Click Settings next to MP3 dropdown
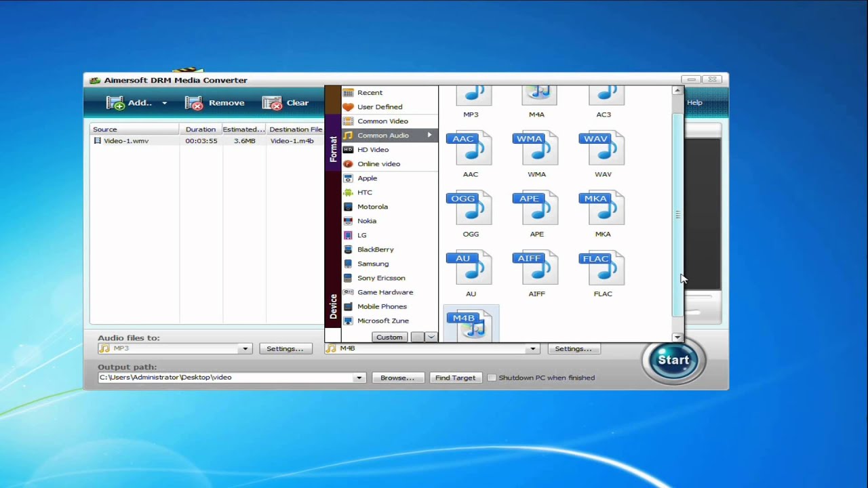The width and height of the screenshot is (868, 488). 285,348
